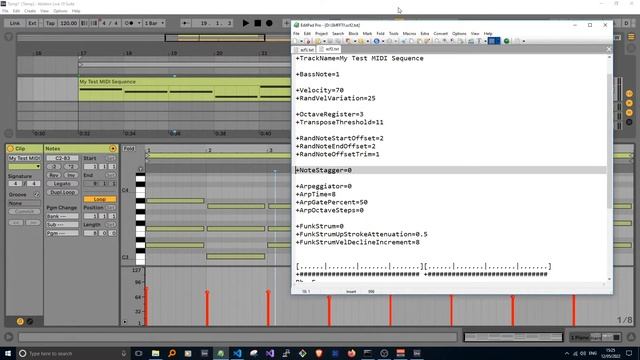Click the Dupl.Loop button

(62, 192)
